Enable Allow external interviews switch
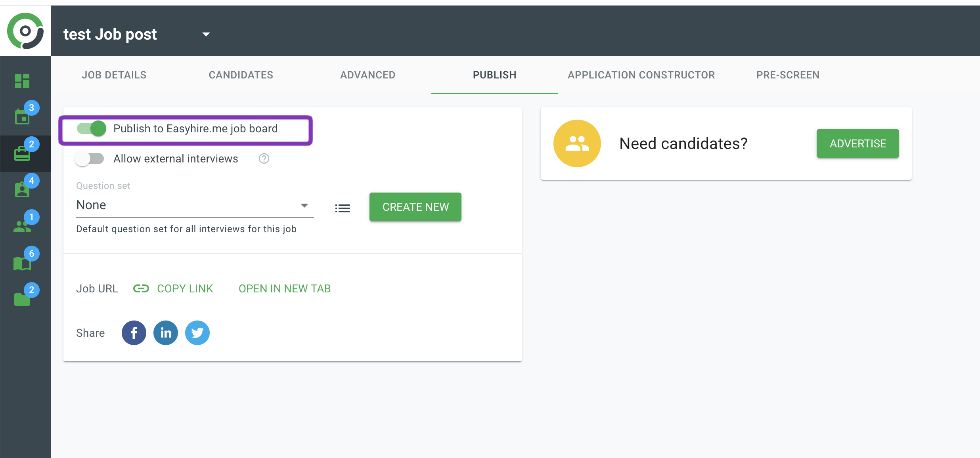980x458 pixels. 90,159
